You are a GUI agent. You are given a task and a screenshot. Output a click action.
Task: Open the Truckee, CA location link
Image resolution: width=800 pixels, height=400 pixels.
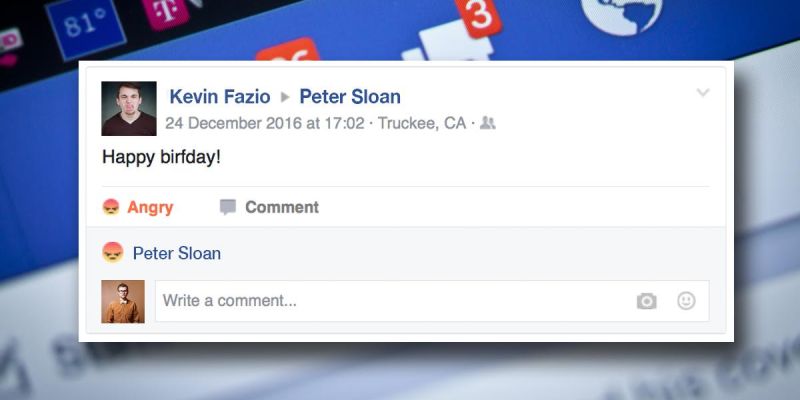click(x=422, y=123)
